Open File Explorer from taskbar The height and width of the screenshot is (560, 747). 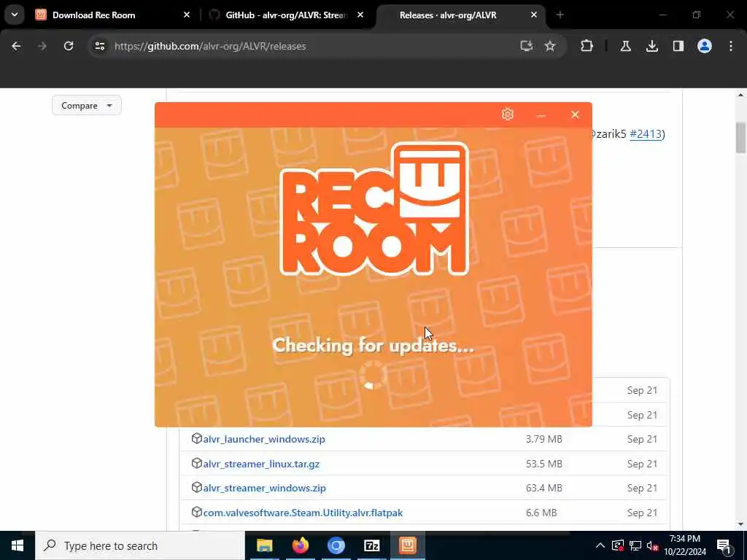click(x=264, y=545)
